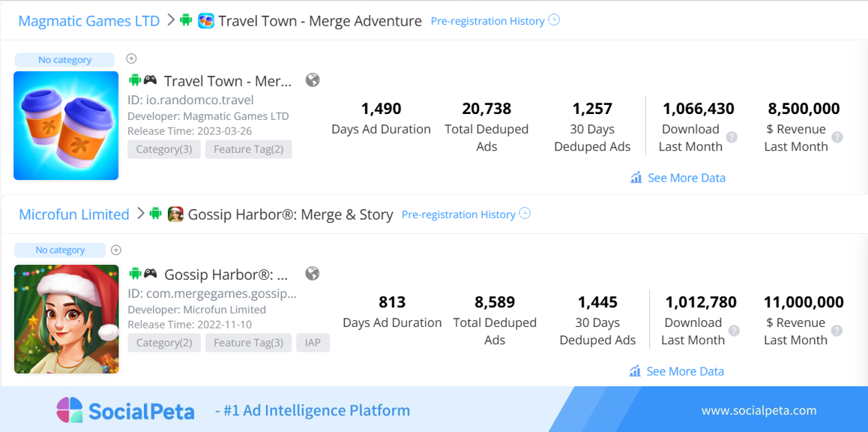
Task: Click help icon beside Travel Town Revenue Last Month
Action: coord(837,137)
